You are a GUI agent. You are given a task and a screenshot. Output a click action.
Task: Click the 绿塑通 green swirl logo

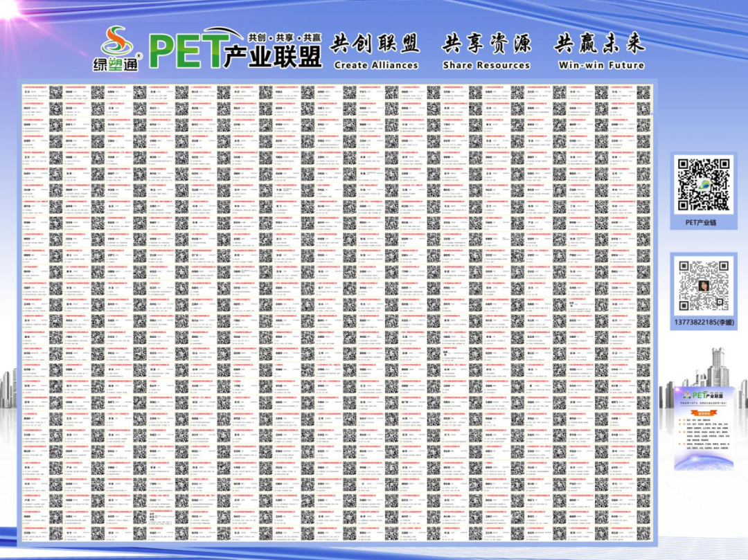pyautogui.click(x=117, y=48)
